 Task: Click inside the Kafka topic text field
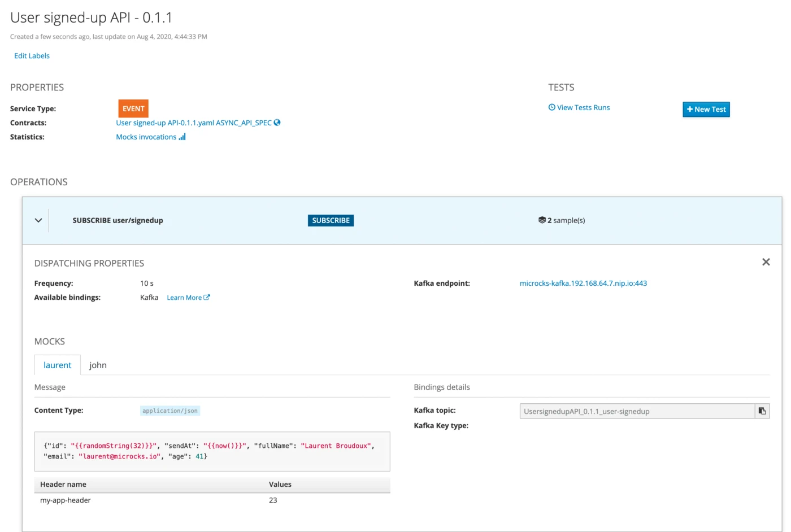pos(637,411)
